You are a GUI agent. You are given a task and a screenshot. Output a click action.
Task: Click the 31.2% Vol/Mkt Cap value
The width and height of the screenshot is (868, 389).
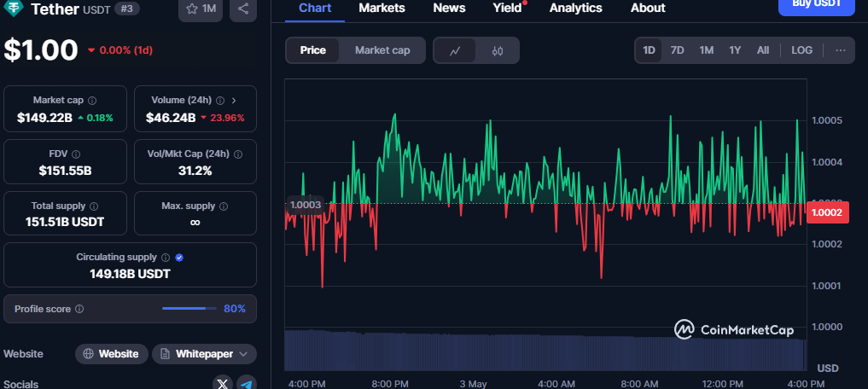coord(195,171)
